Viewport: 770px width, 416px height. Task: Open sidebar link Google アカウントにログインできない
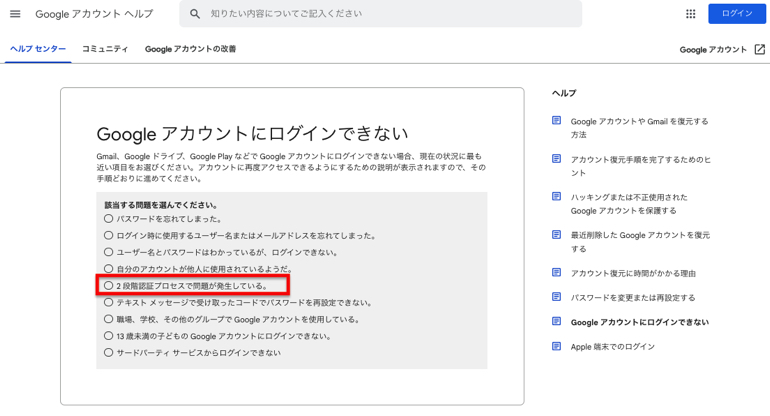click(x=639, y=322)
